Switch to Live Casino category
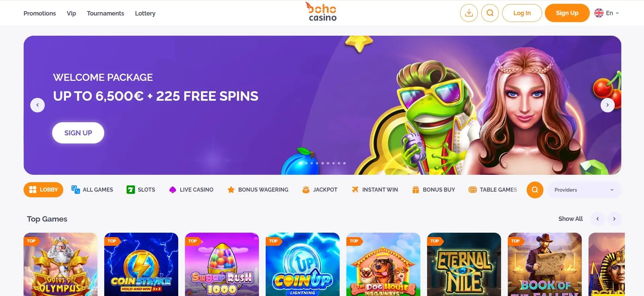The image size is (644, 296). (x=191, y=190)
